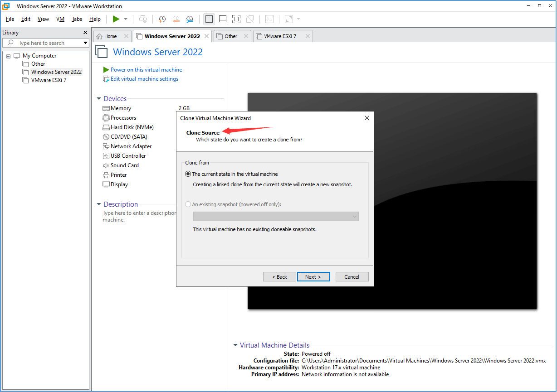This screenshot has height=392, width=557.
Task: Open the power options dropdown arrow
Action: point(126,19)
